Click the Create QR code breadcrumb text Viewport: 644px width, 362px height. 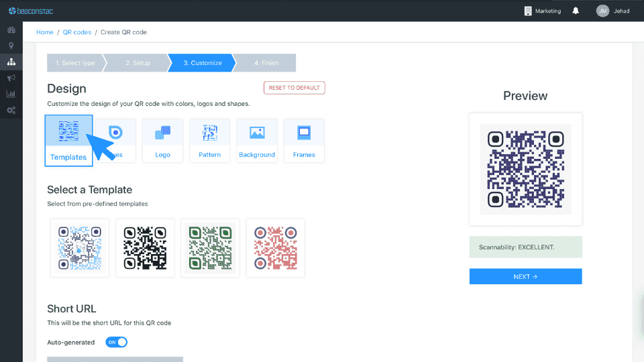(123, 32)
